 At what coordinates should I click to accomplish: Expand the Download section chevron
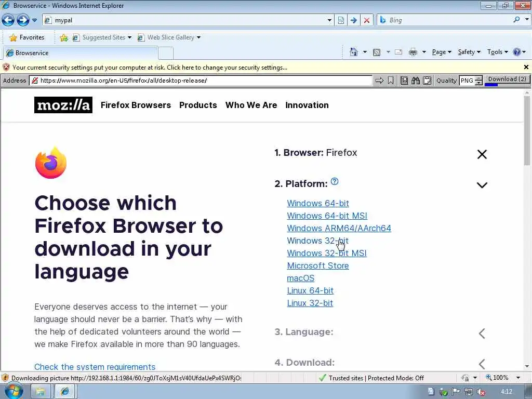(x=482, y=364)
